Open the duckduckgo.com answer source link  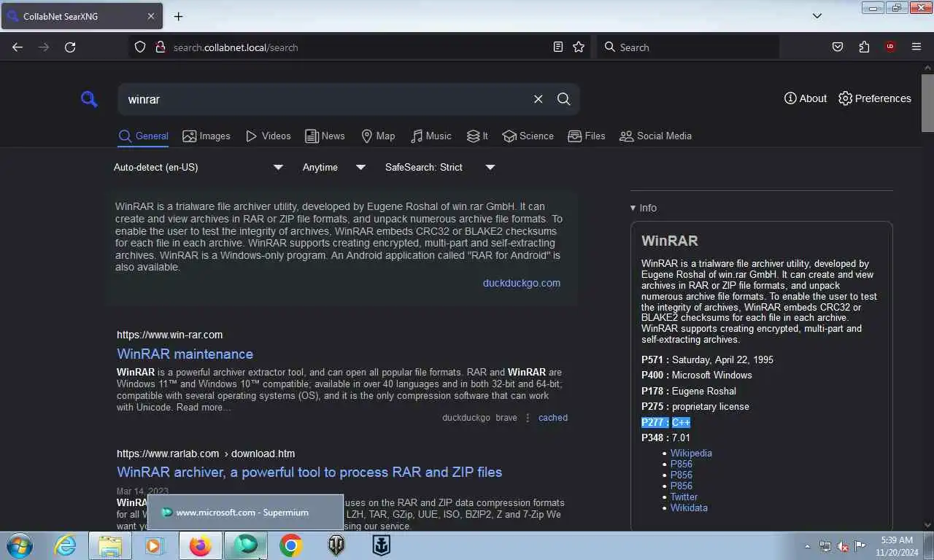(522, 283)
